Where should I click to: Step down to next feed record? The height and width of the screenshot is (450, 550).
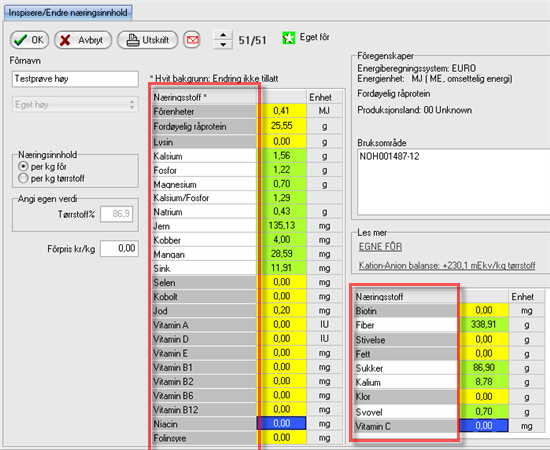click(223, 45)
